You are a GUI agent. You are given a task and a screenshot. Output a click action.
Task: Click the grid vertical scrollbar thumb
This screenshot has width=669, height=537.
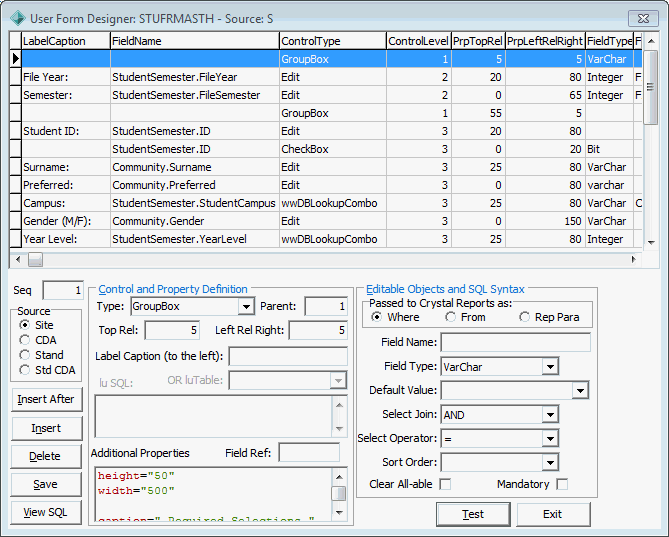[651, 87]
